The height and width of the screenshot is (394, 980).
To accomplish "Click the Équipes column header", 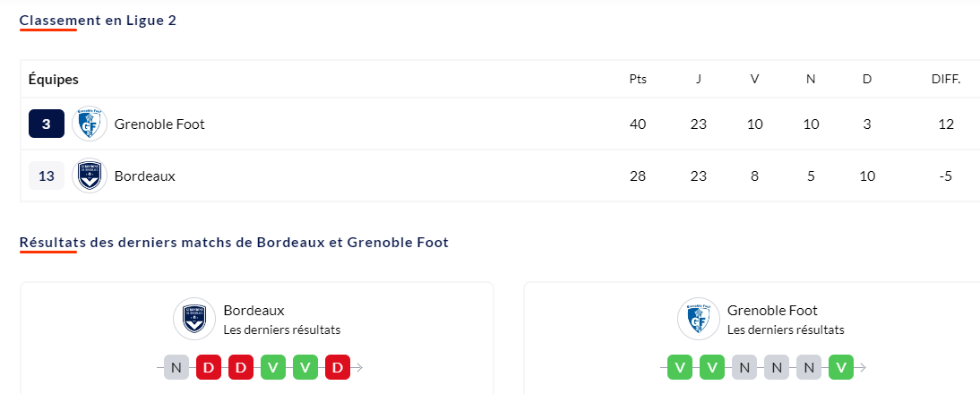I will [x=53, y=80].
